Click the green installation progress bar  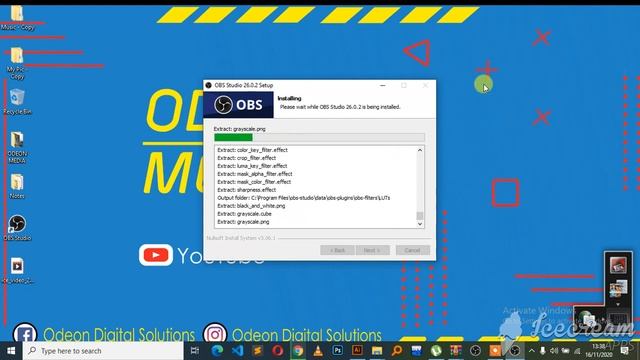(x=319, y=138)
